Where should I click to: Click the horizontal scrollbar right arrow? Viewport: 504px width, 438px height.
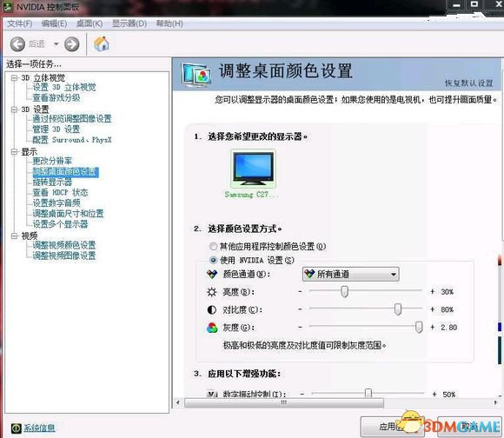click(495, 402)
